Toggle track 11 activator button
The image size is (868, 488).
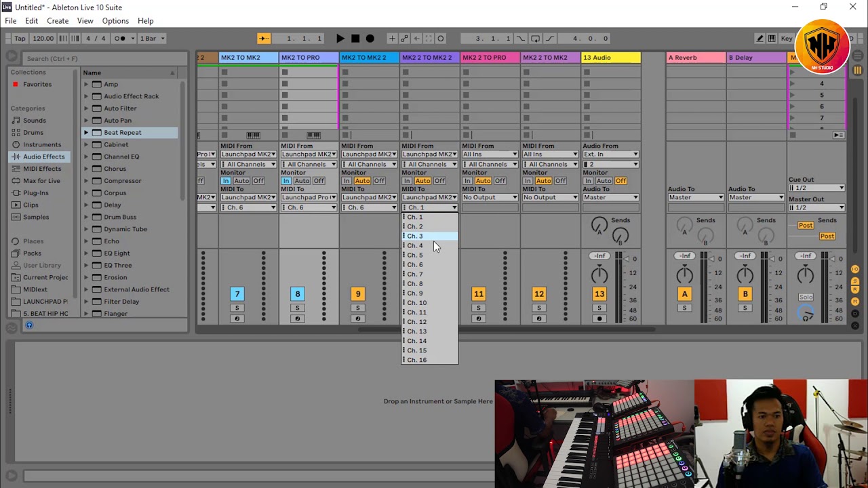[479, 293]
